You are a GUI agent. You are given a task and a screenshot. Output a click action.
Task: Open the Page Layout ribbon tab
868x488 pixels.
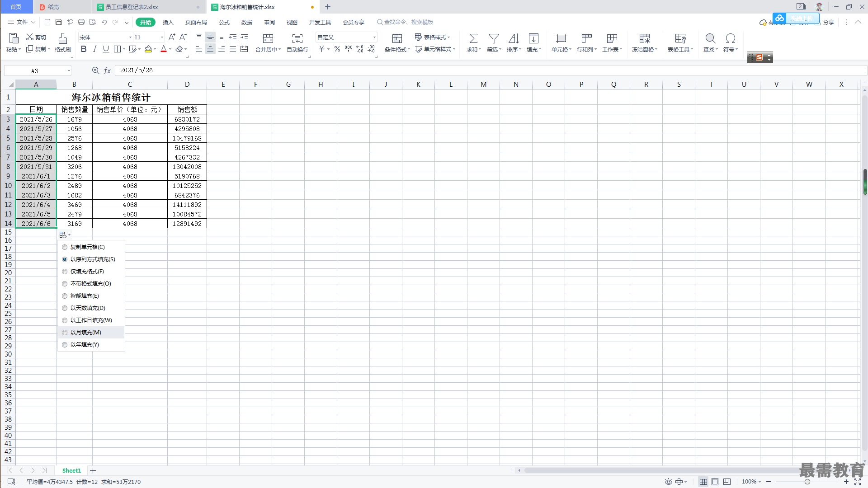pos(196,22)
